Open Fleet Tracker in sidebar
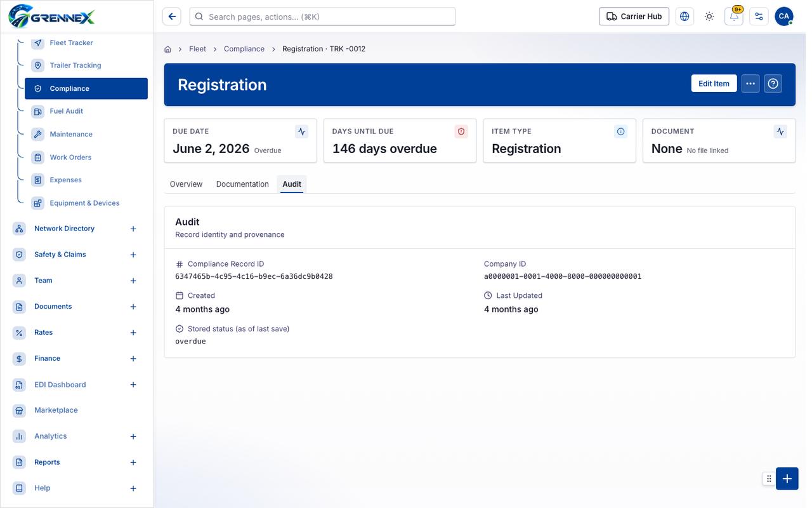The height and width of the screenshot is (508, 812). 86,43
